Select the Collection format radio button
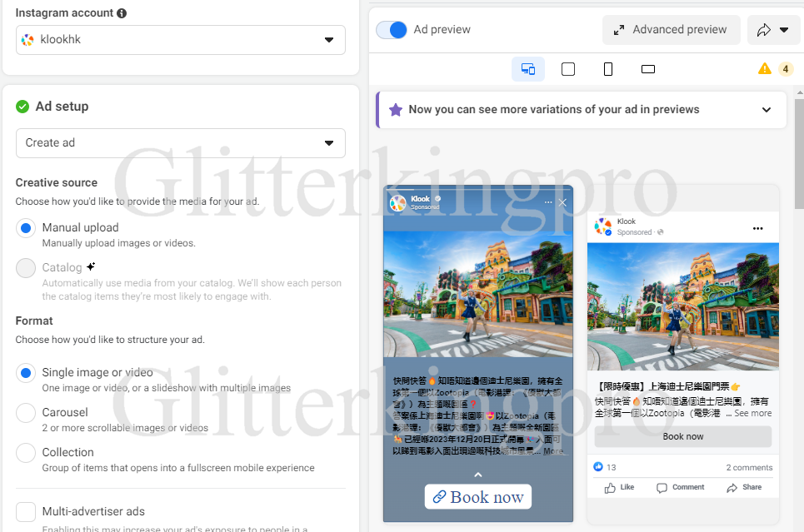804x532 pixels. click(x=26, y=453)
